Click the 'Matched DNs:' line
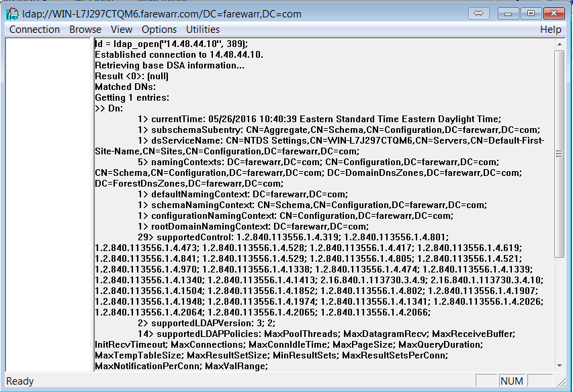The width and height of the screenshot is (573, 392). (x=126, y=87)
